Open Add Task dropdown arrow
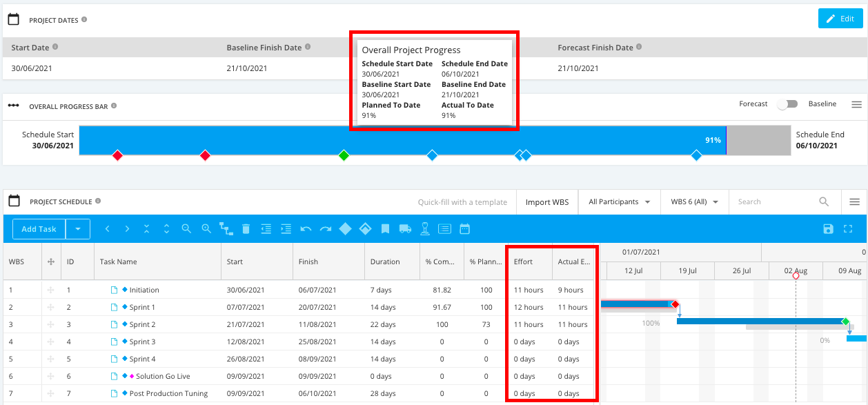This screenshot has width=868, height=405. pos(78,228)
